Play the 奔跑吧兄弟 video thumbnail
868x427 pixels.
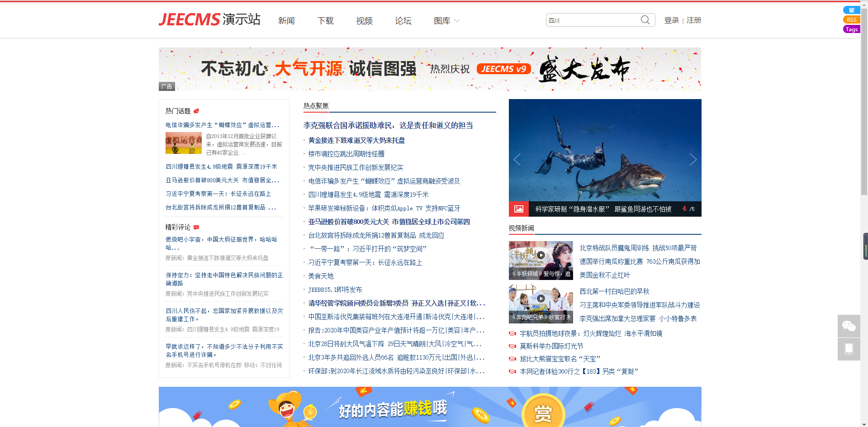[541, 299]
